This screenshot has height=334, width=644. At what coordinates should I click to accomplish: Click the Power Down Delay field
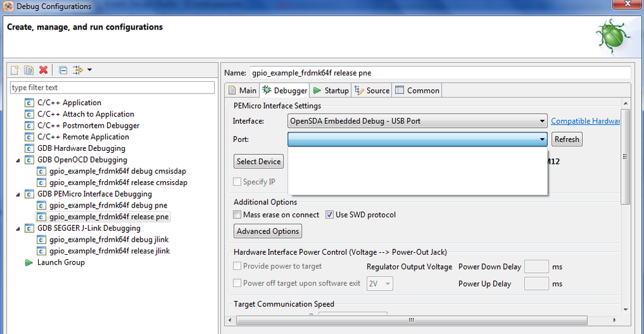tap(536, 267)
